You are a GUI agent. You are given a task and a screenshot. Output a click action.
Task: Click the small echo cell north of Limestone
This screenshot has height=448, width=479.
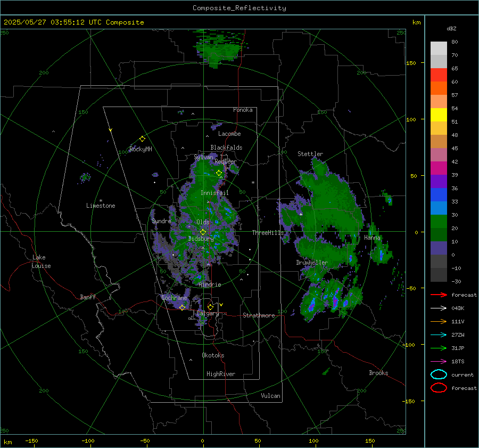85,177
